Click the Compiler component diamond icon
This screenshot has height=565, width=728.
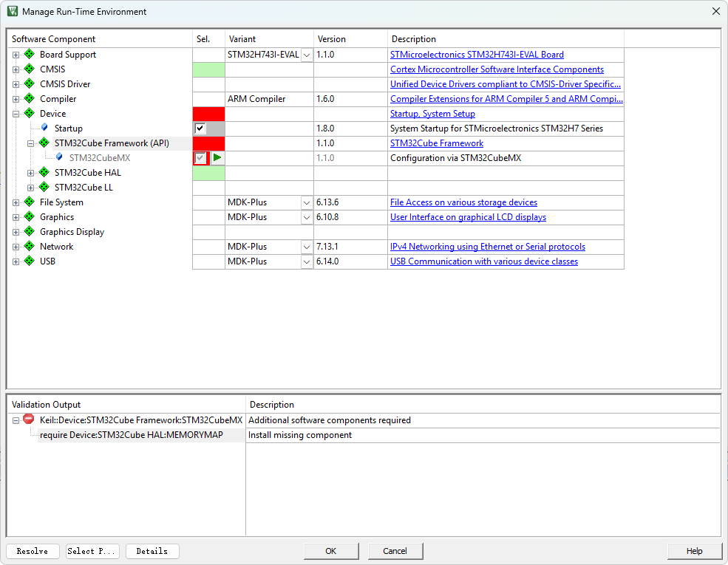tap(30, 99)
